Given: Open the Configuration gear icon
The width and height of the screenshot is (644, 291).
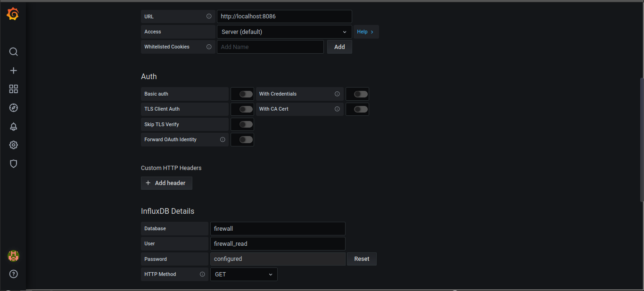Looking at the screenshot, I should click(14, 145).
